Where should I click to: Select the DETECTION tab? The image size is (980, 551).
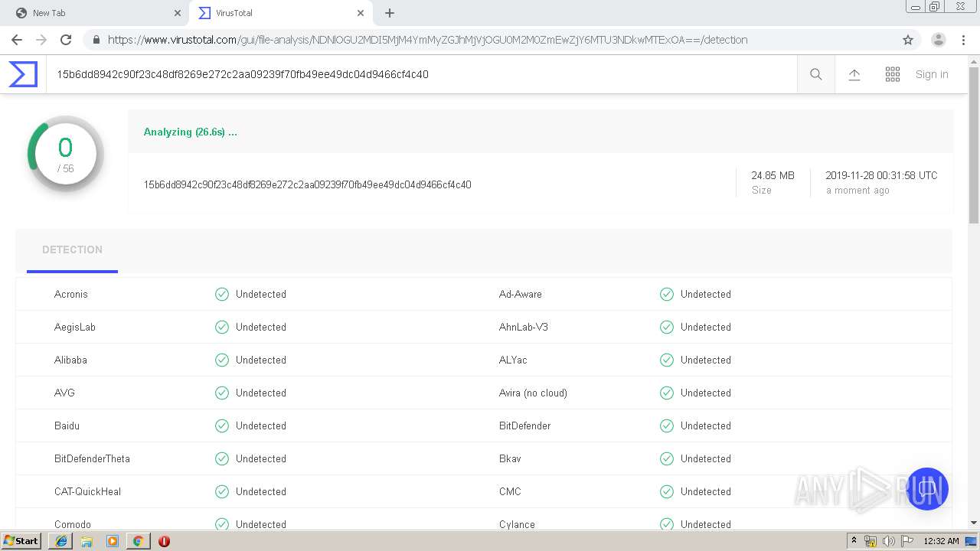pyautogui.click(x=72, y=249)
